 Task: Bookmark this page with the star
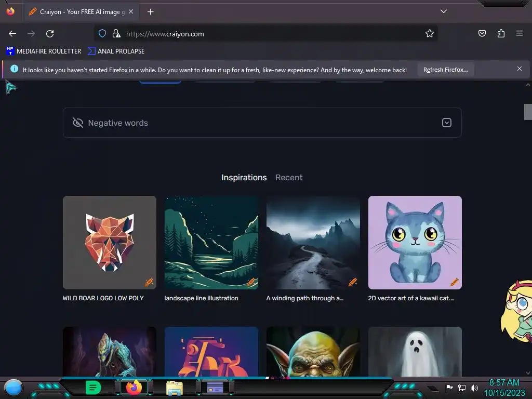coord(430,34)
